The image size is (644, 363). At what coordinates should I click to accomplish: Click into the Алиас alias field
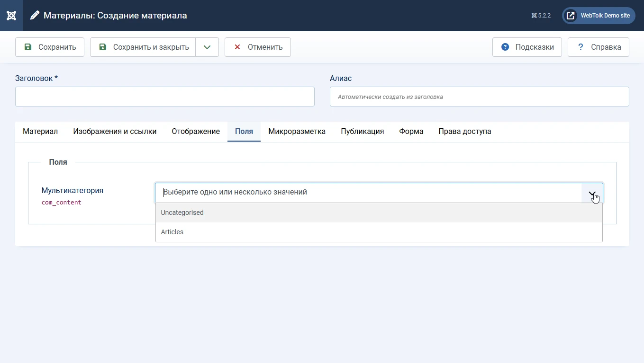(x=479, y=97)
